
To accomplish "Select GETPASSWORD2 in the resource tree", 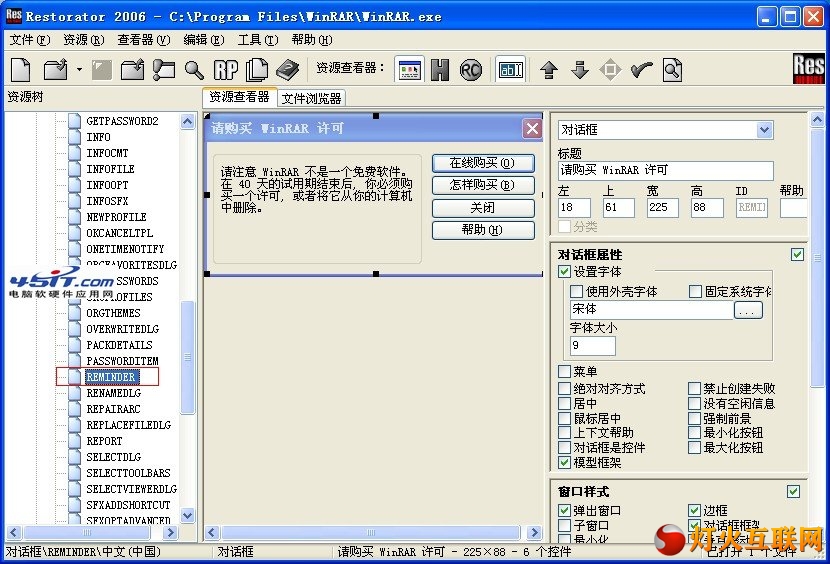I will (x=122, y=121).
